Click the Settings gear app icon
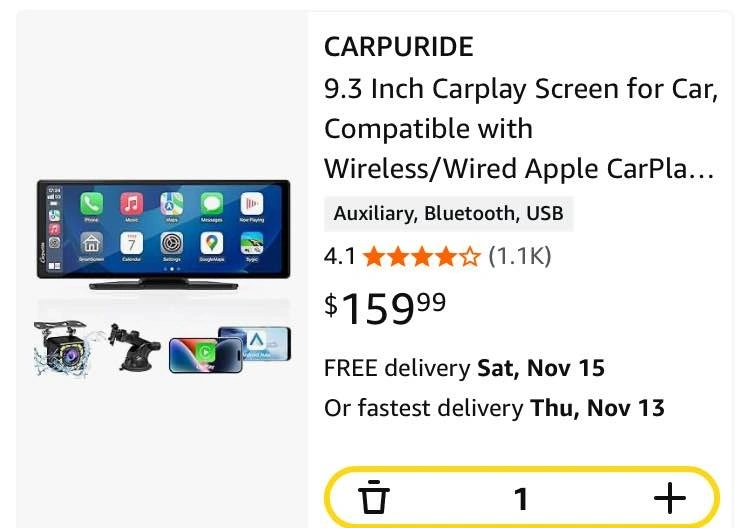 (x=172, y=243)
